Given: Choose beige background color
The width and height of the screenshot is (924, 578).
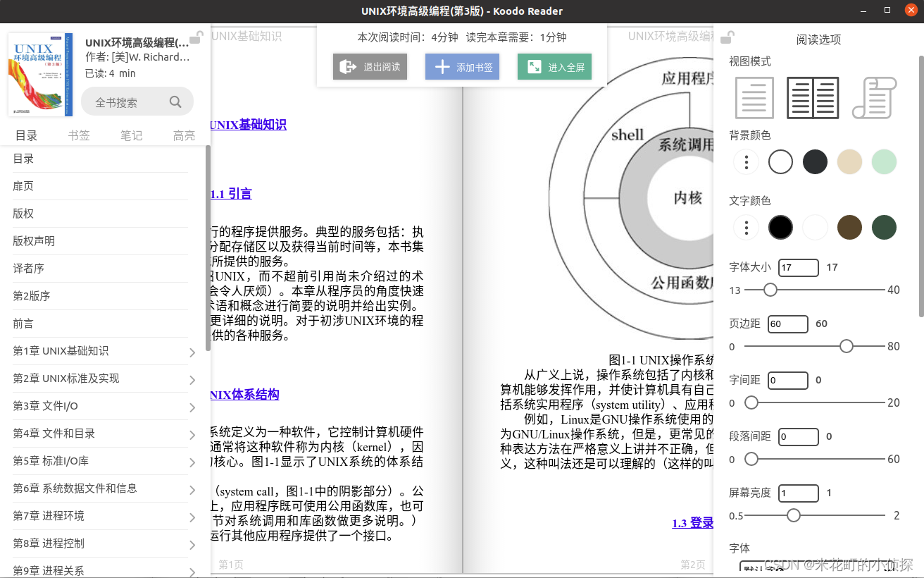Looking at the screenshot, I should [849, 162].
